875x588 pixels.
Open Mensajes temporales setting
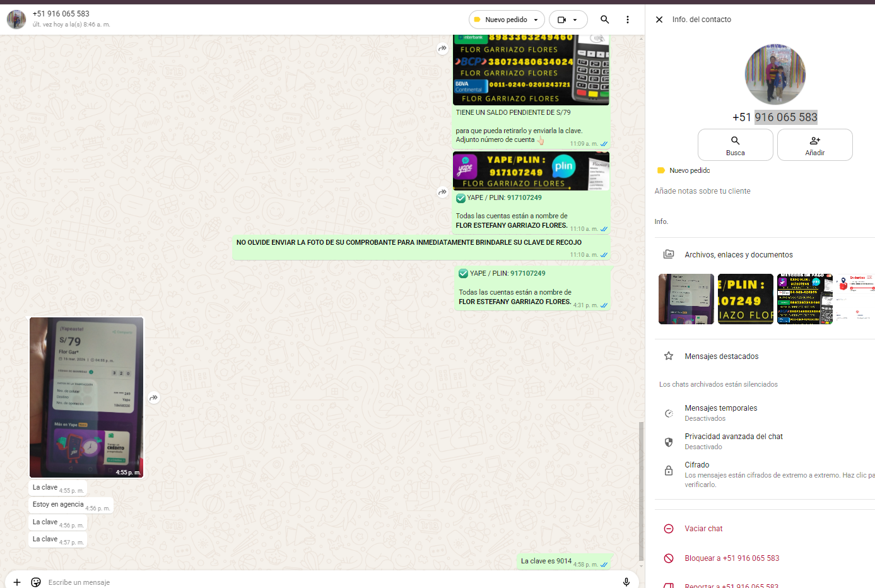[x=720, y=413]
